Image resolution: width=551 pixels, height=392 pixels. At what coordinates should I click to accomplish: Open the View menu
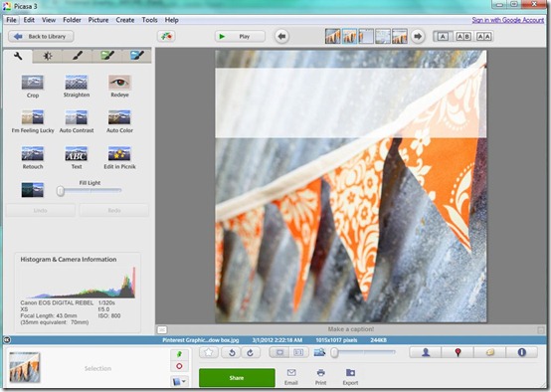pos(49,20)
